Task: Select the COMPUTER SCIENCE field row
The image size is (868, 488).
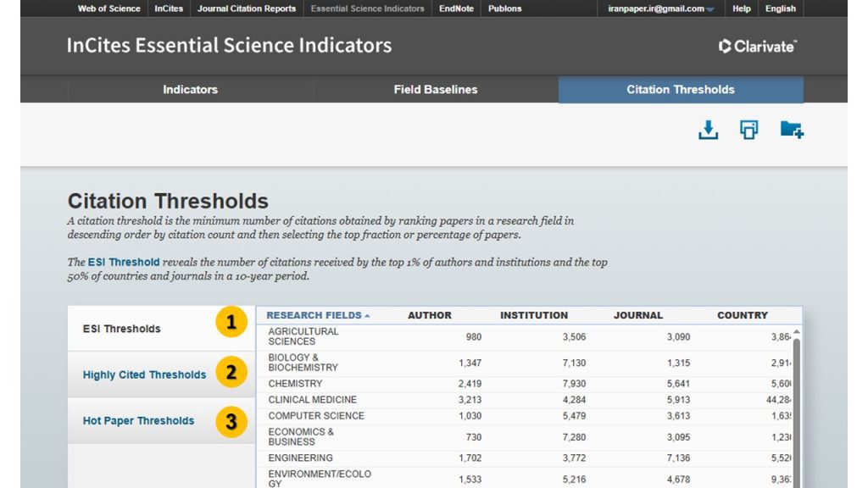Action: (x=524, y=415)
